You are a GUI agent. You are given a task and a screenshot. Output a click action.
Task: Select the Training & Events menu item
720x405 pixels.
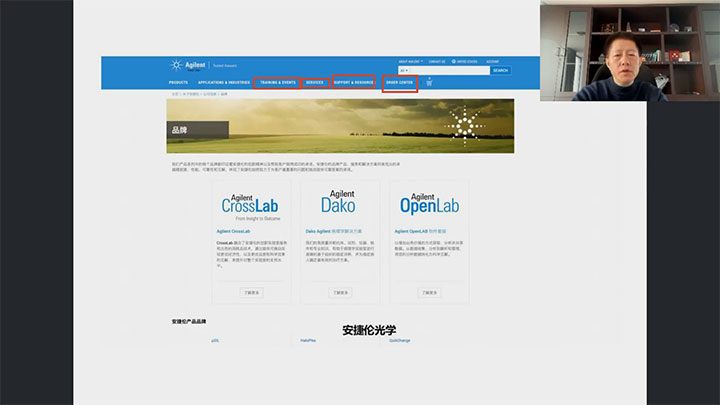(x=275, y=82)
